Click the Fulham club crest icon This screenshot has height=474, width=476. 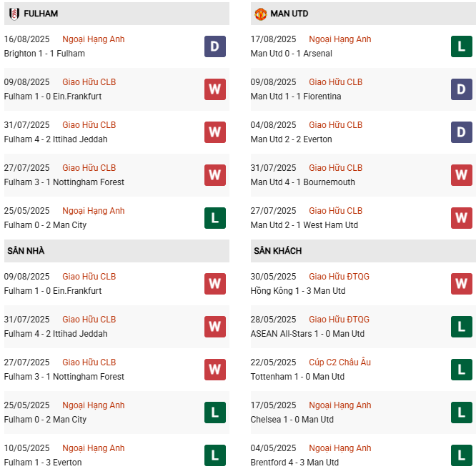coord(14,14)
